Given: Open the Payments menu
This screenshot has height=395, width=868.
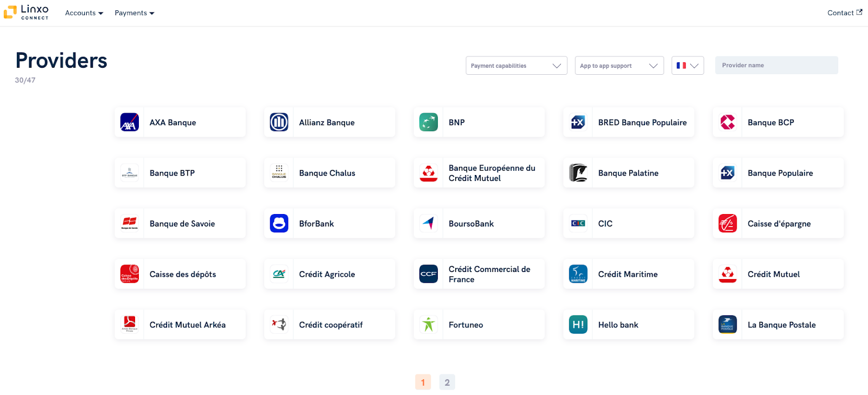Looking at the screenshot, I should pos(135,13).
